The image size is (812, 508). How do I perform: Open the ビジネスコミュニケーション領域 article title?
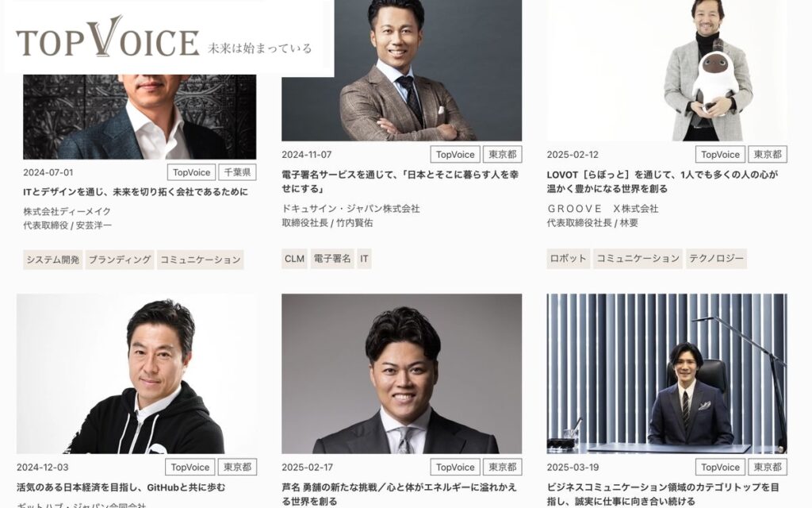point(663,494)
